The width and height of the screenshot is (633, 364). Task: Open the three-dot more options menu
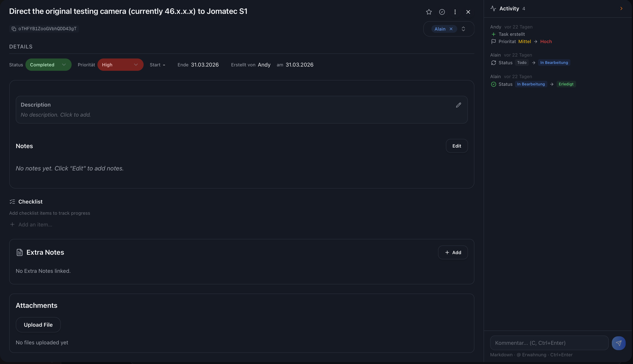[455, 12]
